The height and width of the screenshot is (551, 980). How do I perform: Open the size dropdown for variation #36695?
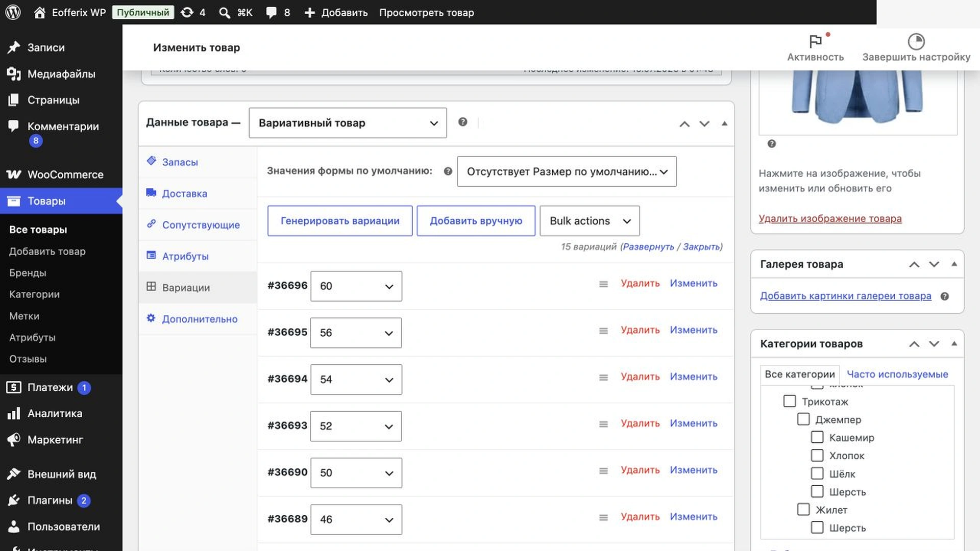coord(356,333)
